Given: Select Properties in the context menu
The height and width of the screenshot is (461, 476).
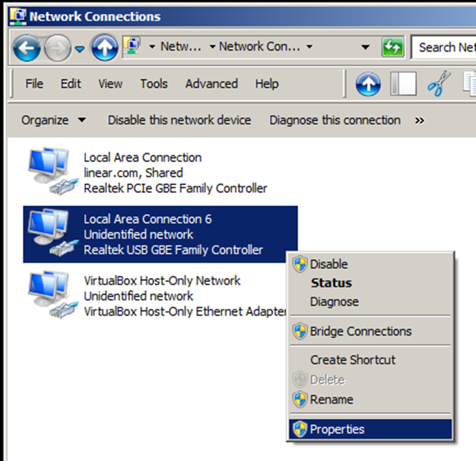Looking at the screenshot, I should click(x=337, y=429).
